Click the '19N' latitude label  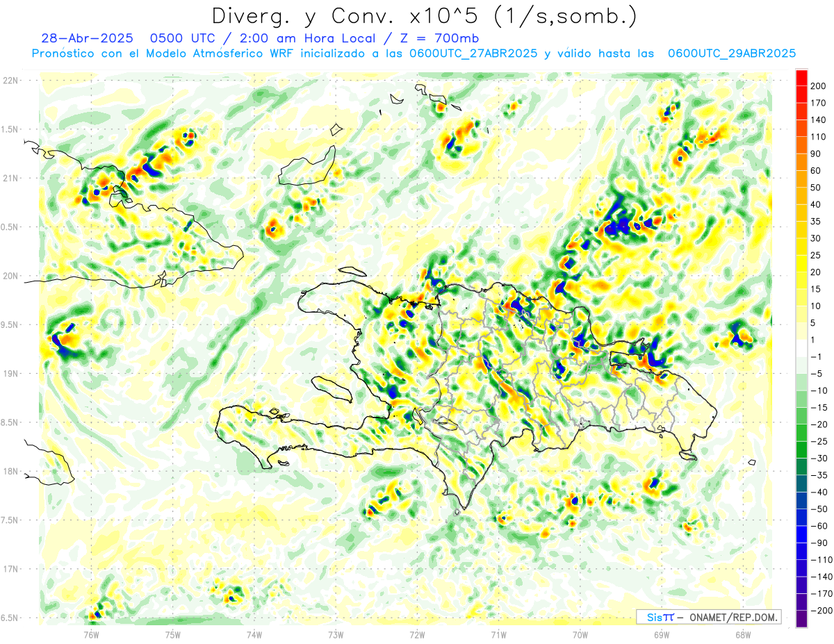[x=11, y=373]
